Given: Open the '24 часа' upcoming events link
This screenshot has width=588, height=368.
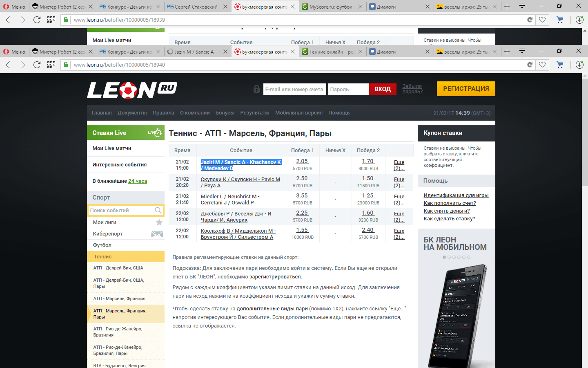Looking at the screenshot, I should tap(138, 181).
